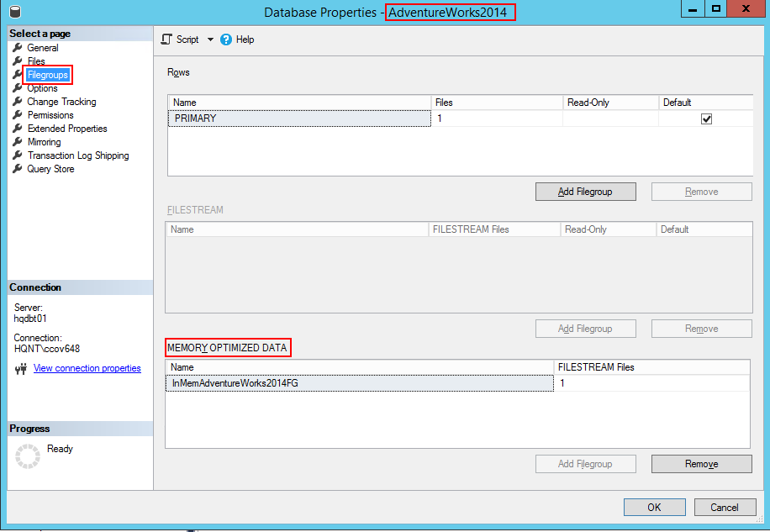Click the Rows grid Read-Only column header

(610, 103)
